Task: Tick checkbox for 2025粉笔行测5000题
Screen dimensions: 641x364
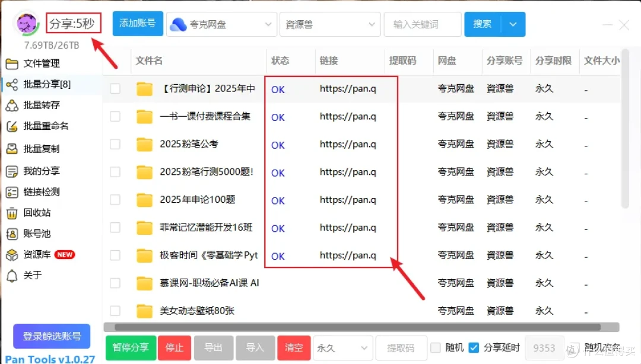Action: tap(115, 172)
